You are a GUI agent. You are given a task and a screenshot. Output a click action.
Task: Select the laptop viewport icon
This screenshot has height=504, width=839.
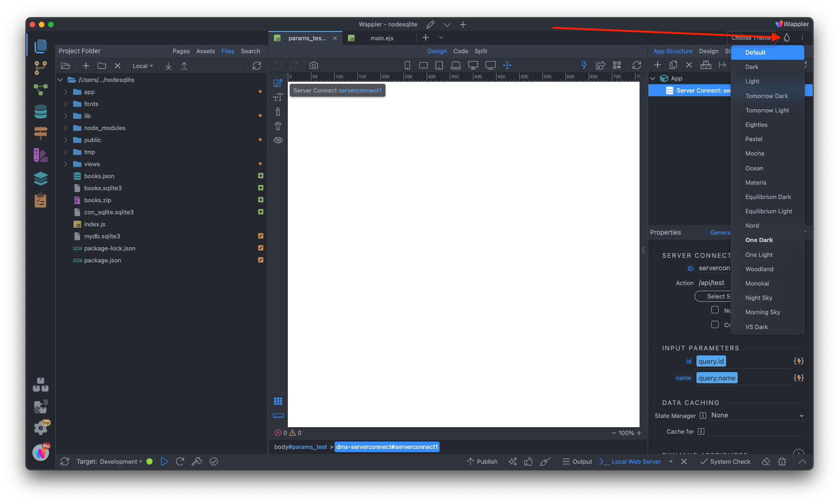456,65
